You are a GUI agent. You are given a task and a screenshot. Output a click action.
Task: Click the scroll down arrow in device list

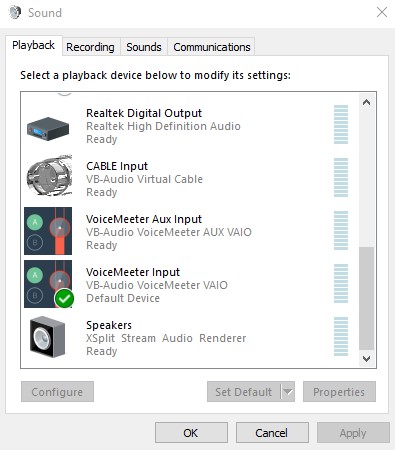[x=366, y=359]
